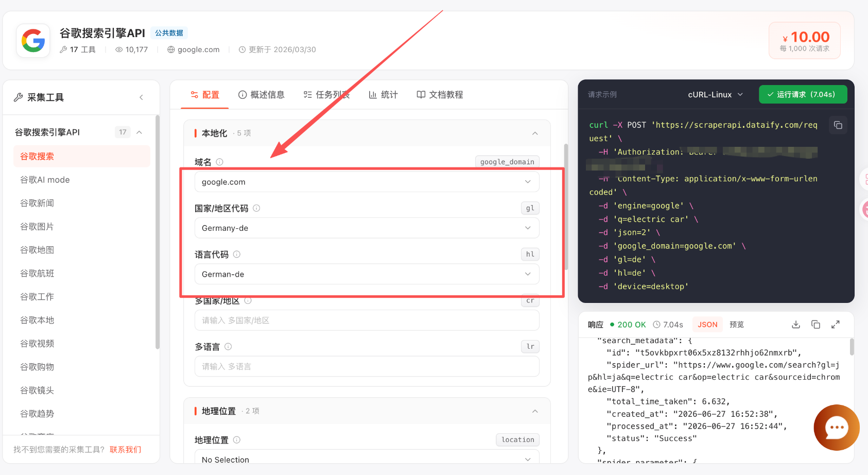Click the ¥10.00 pricing badge
The height and width of the screenshot is (475, 868).
click(x=805, y=40)
